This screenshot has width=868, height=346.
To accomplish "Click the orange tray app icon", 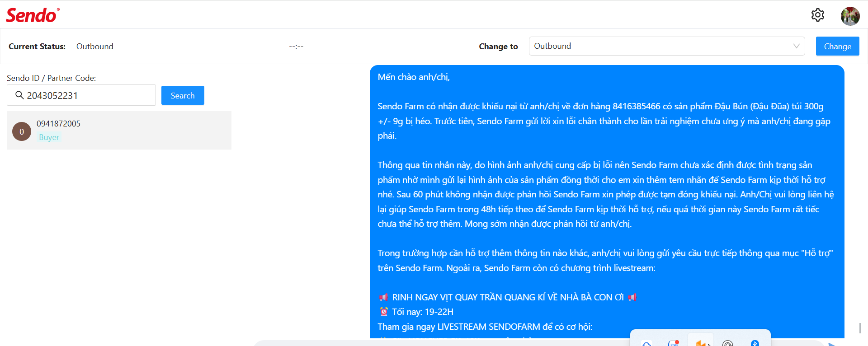I will pos(701,343).
